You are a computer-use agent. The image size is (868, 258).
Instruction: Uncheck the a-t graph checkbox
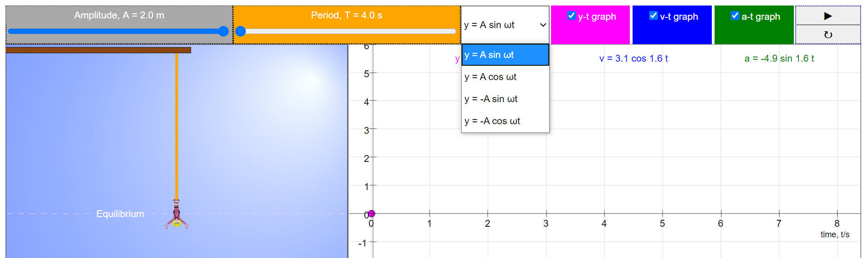click(735, 16)
